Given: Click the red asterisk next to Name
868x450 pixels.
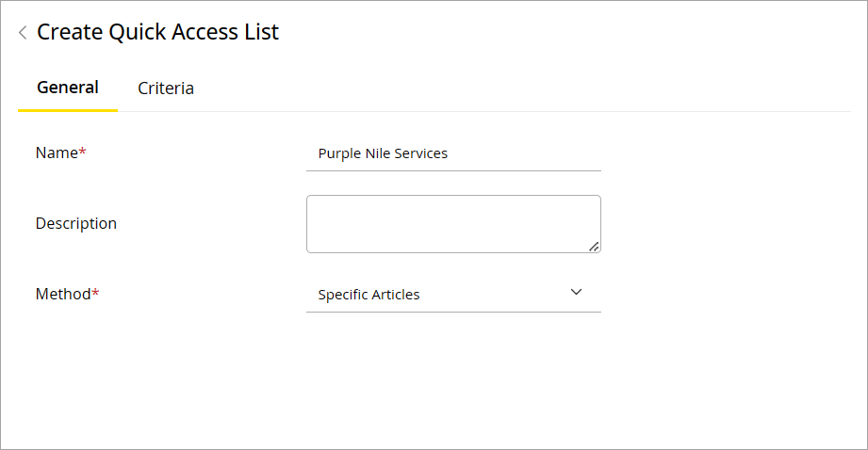Looking at the screenshot, I should pos(82,152).
